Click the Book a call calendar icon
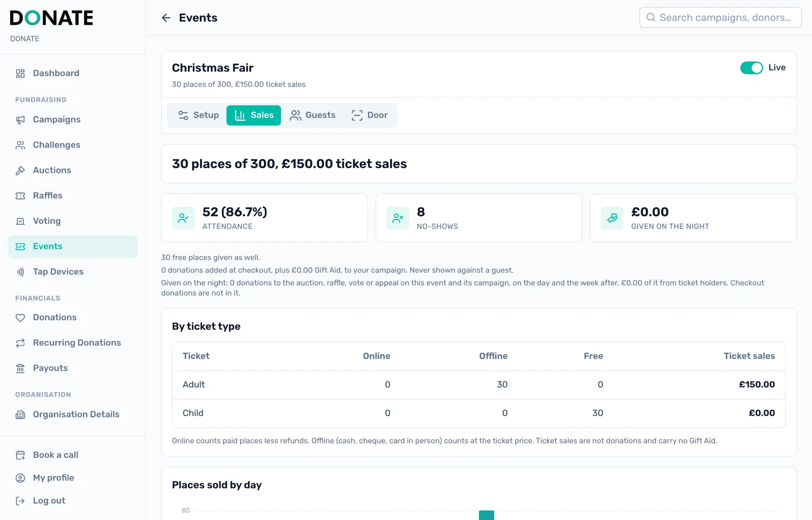The image size is (812, 520). tap(20, 455)
